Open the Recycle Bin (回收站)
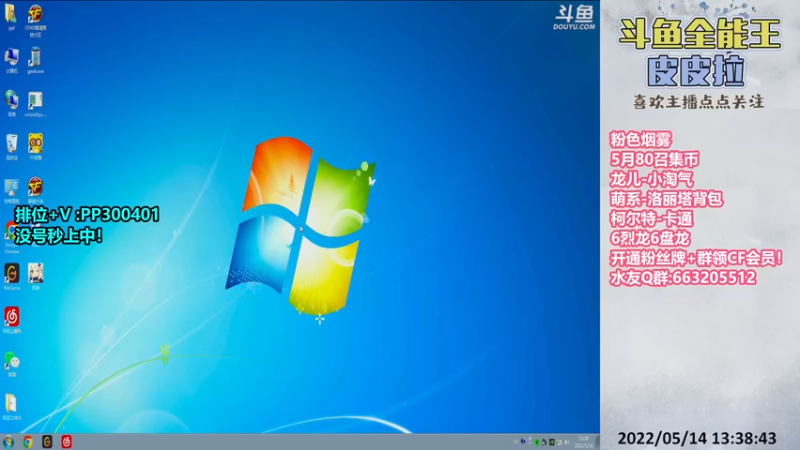800x450 pixels. [x=11, y=147]
